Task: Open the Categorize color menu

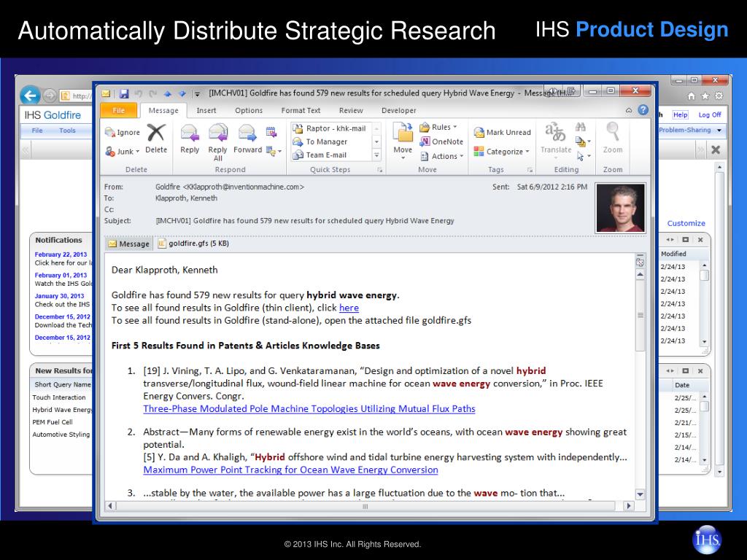Action: (x=502, y=152)
